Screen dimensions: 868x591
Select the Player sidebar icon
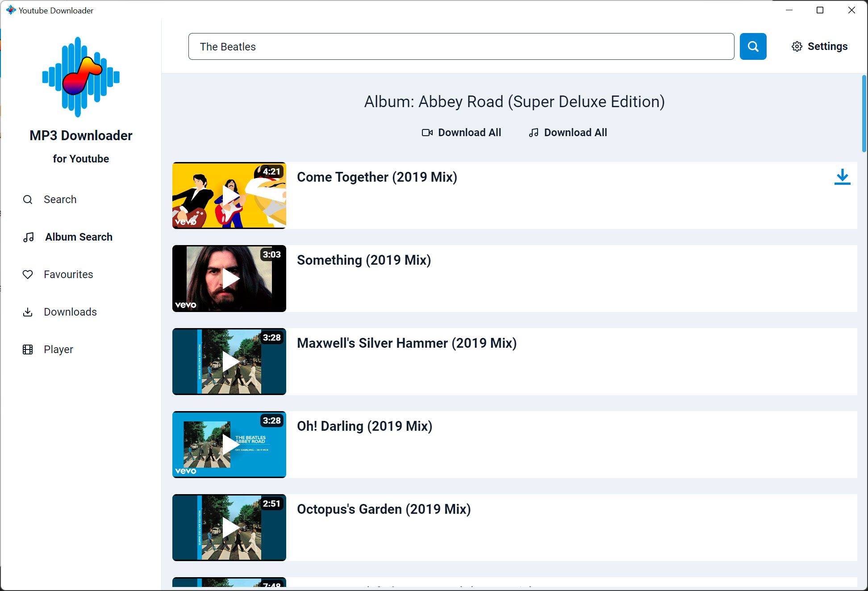[27, 349]
